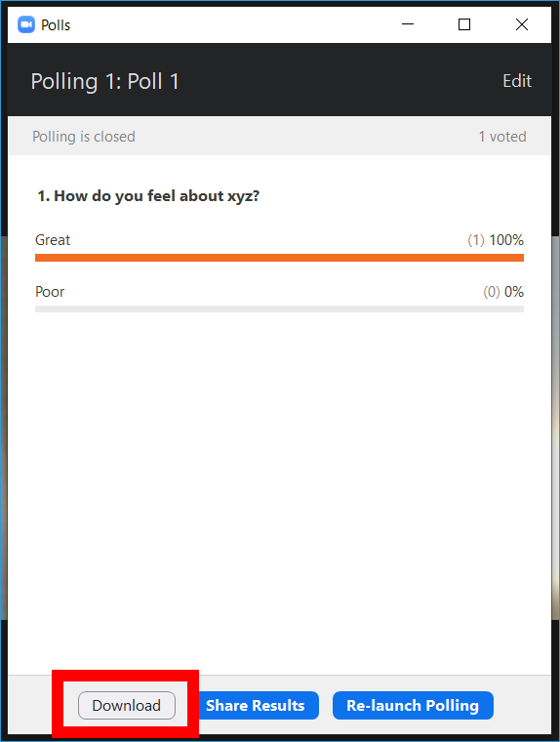Share Results with participants

tap(258, 705)
